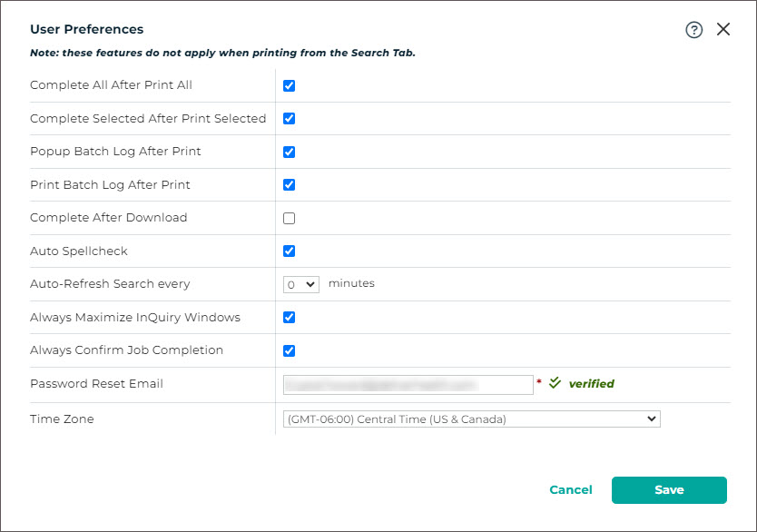Disable Complete Selected After Print Selected
This screenshot has width=757, height=532.
[290, 119]
